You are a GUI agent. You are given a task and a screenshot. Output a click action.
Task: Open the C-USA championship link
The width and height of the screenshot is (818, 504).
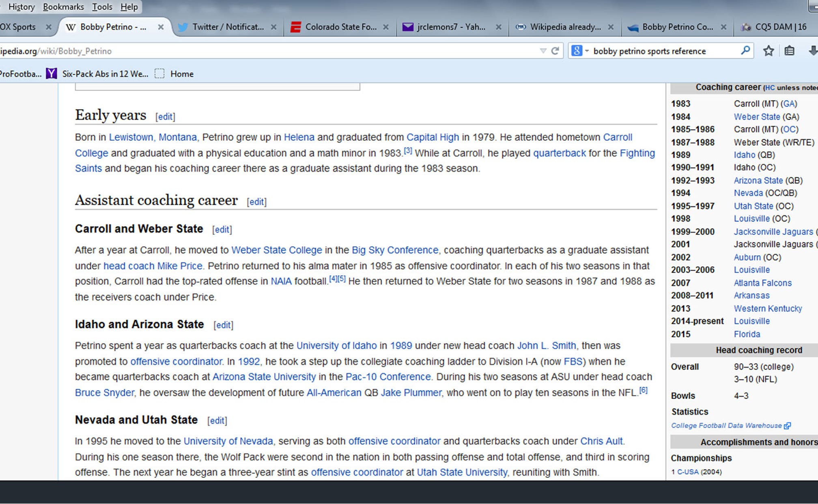[688, 472]
